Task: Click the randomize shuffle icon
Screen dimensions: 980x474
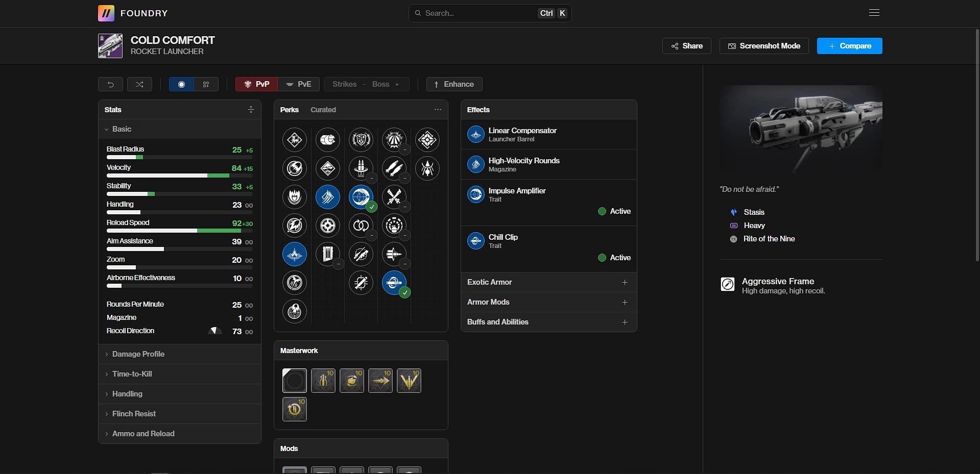Action: click(x=139, y=84)
